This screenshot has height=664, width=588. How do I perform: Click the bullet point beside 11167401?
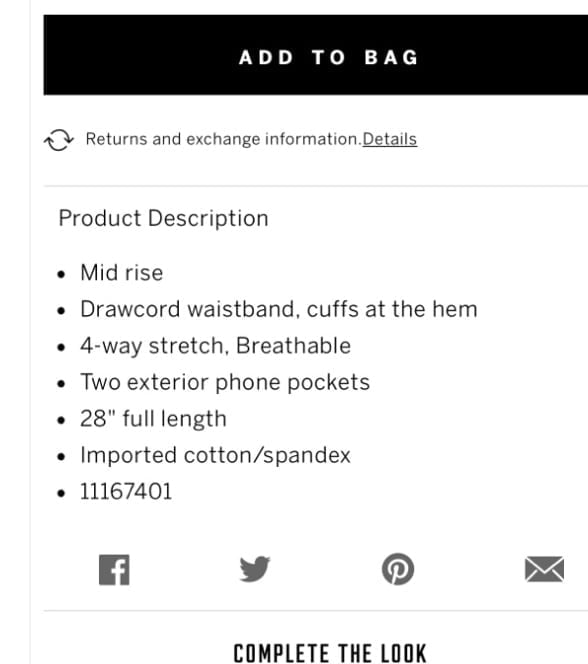pyautogui.click(x=61, y=493)
